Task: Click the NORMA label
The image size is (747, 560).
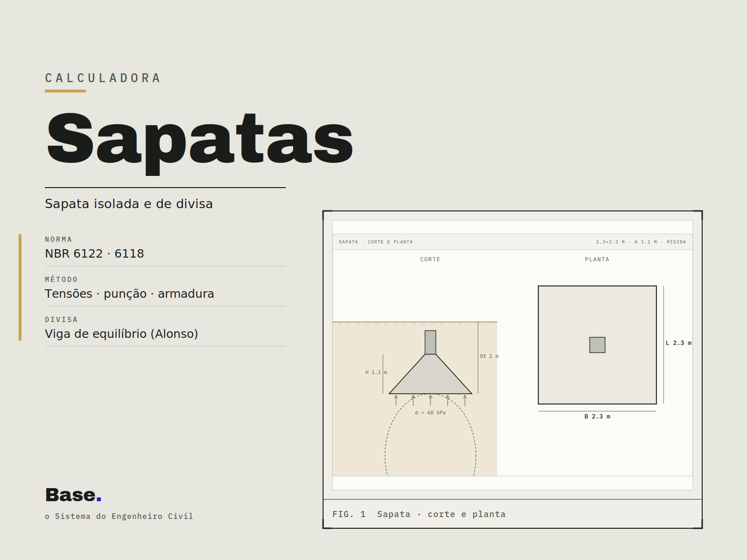Action: (58, 239)
